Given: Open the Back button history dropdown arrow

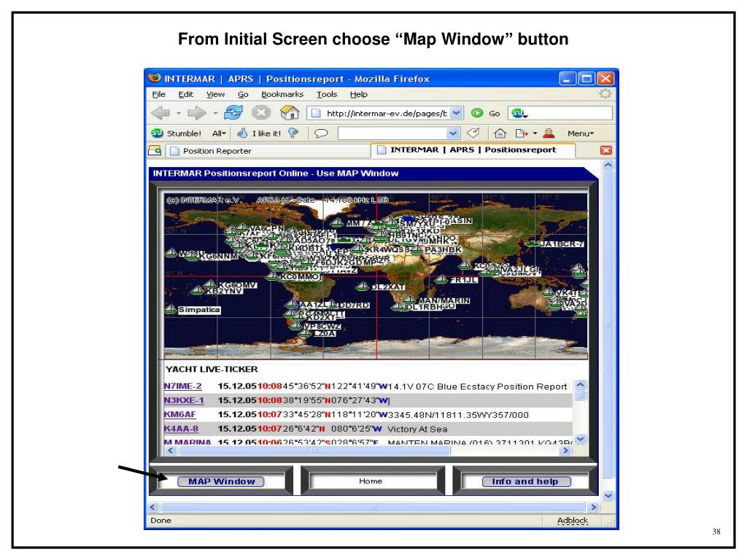Looking at the screenshot, I should tap(179, 113).
